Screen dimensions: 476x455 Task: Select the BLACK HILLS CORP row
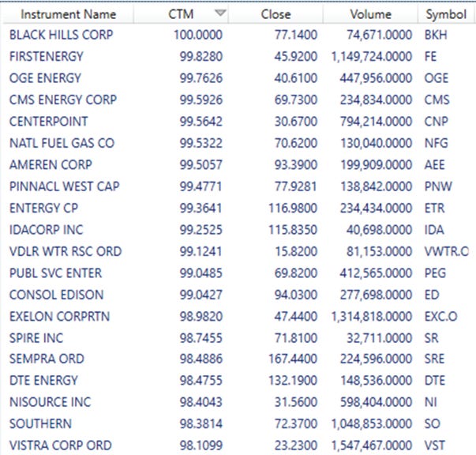(238, 35)
